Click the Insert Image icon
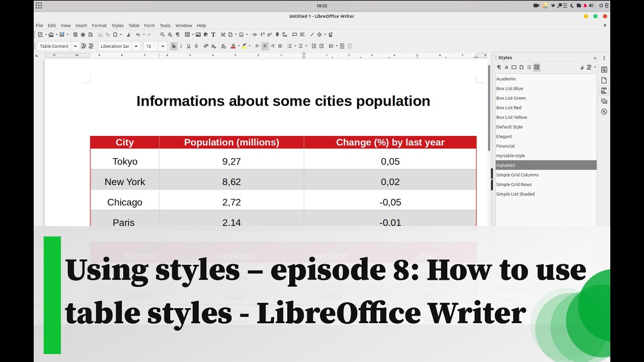 (198, 35)
